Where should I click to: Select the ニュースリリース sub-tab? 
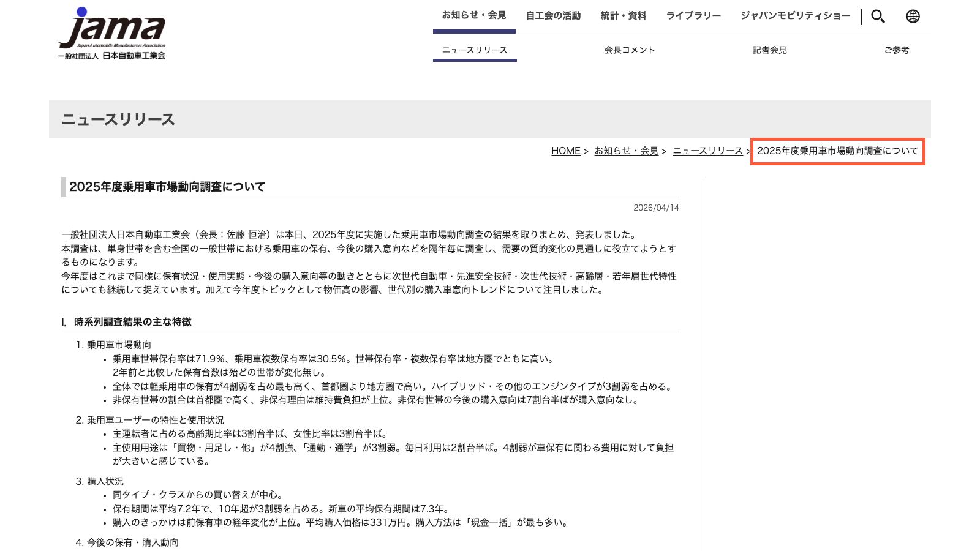(x=475, y=50)
